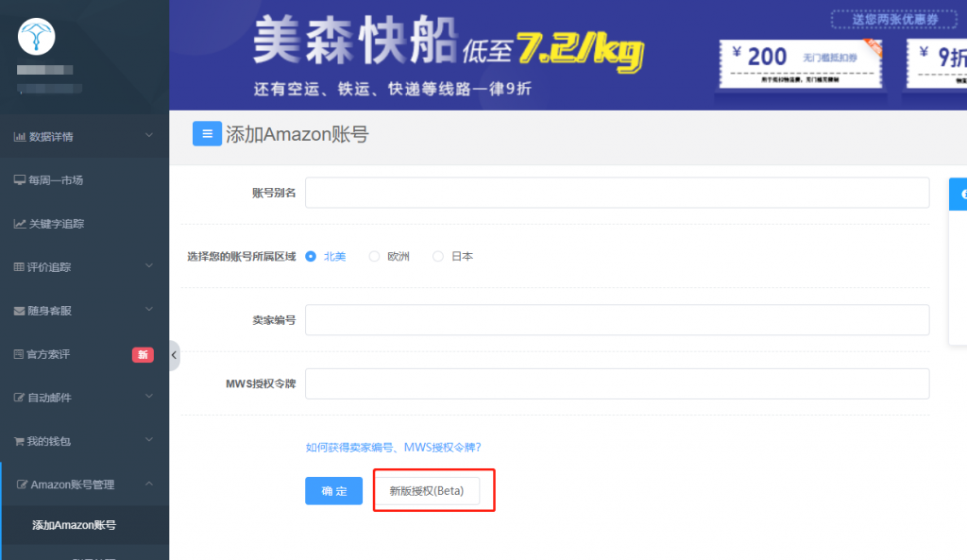
Task: Open the 我的钱包 sidebar menu
Action: pyautogui.click(x=84, y=441)
